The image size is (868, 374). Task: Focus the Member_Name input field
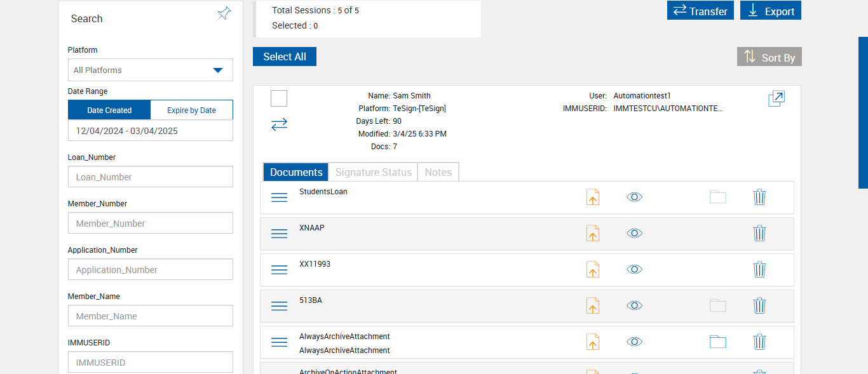pos(151,316)
